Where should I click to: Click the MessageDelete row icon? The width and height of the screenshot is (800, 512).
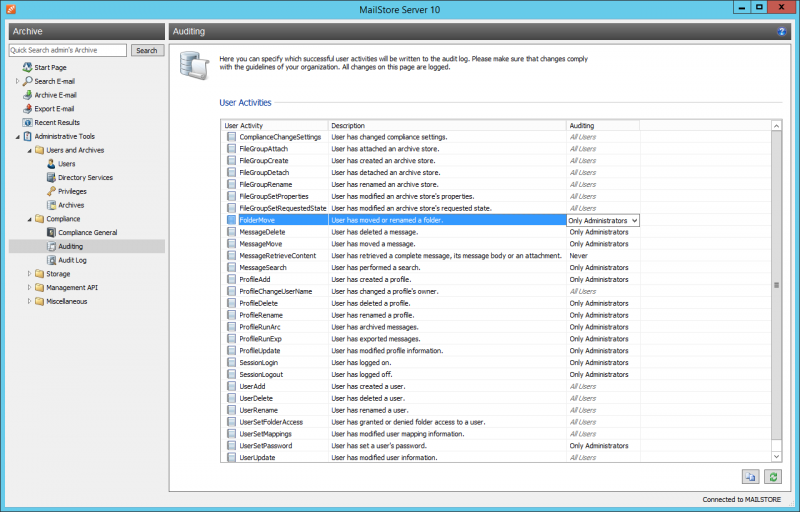[232, 232]
